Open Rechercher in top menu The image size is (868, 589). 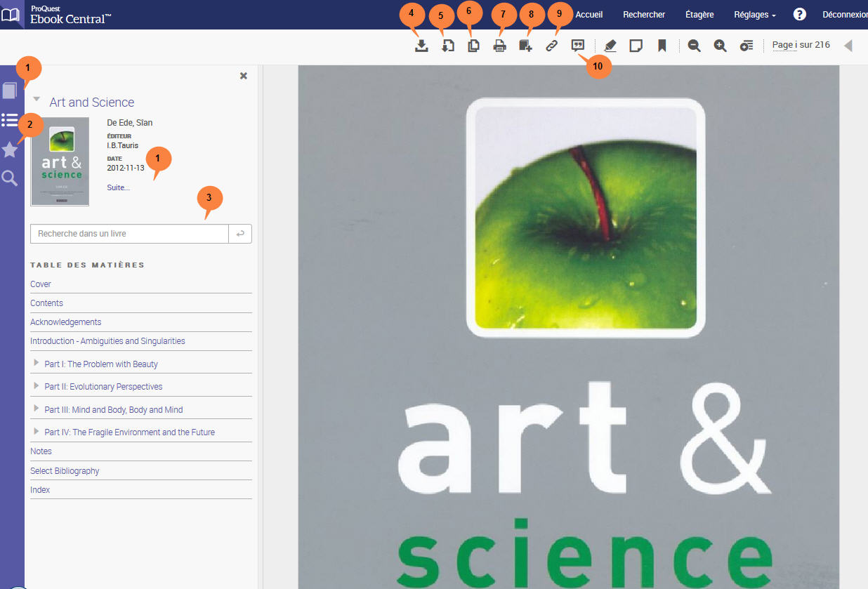pyautogui.click(x=644, y=15)
